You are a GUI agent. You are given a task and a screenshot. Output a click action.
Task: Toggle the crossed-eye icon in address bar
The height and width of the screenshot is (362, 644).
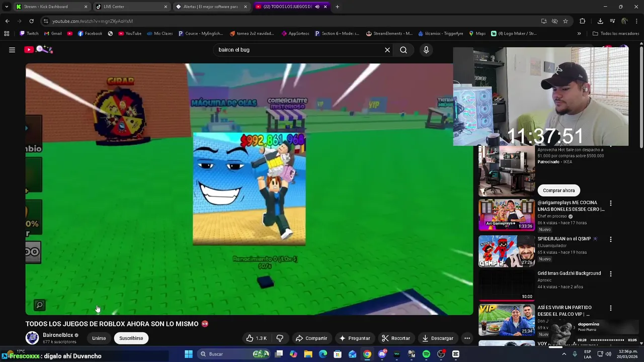tap(554, 21)
